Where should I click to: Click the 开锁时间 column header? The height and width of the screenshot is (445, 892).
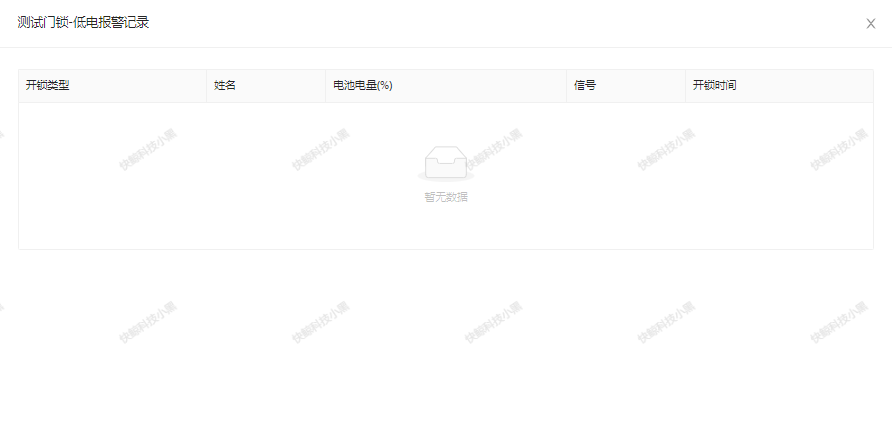pos(714,86)
